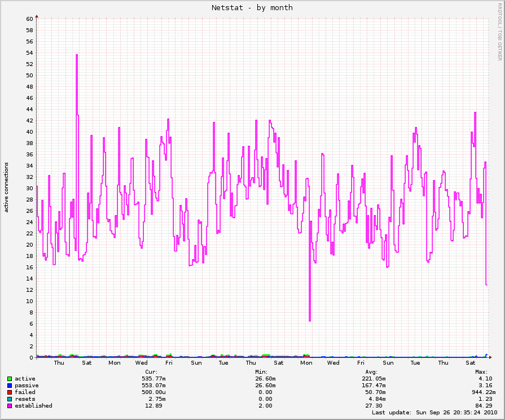Click the "failed" legend label

(25, 392)
